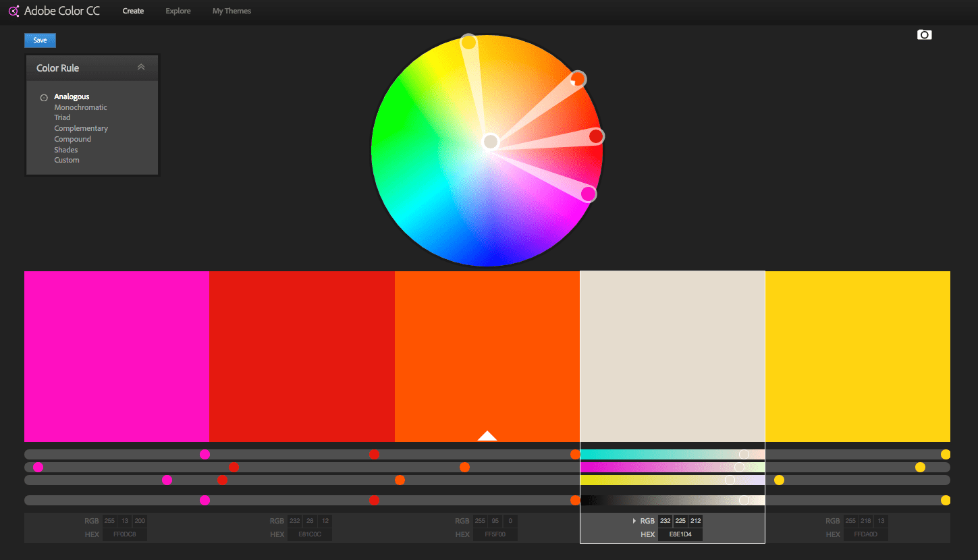Select the yellow handle on color wheel
The width and height of the screenshot is (978, 560).
pyautogui.click(x=468, y=43)
